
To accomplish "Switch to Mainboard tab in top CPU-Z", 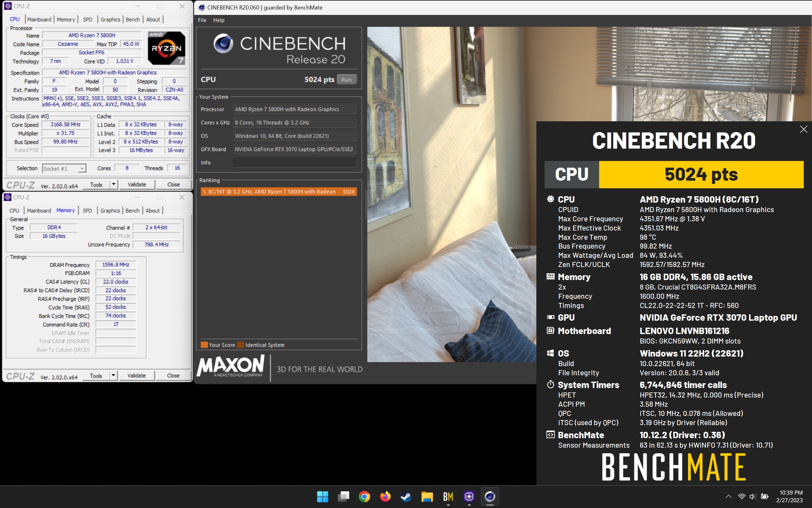I will click(x=39, y=19).
